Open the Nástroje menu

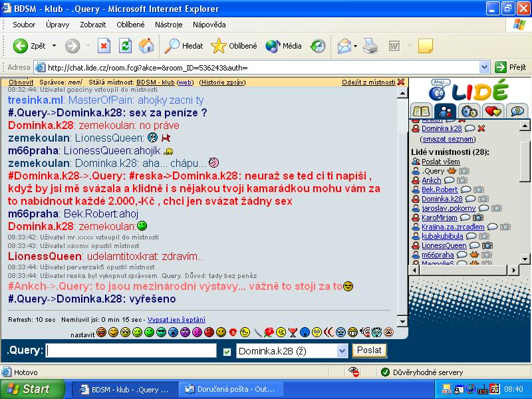click(x=169, y=25)
